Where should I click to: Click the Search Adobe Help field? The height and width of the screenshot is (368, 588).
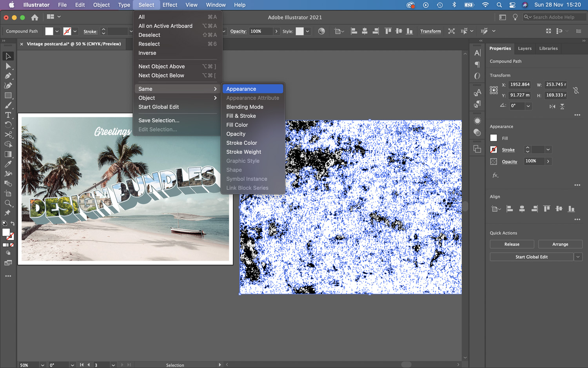[x=555, y=17]
